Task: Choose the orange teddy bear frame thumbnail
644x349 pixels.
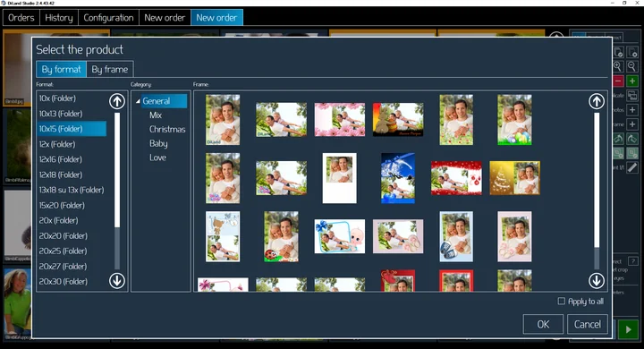Action: click(398, 120)
